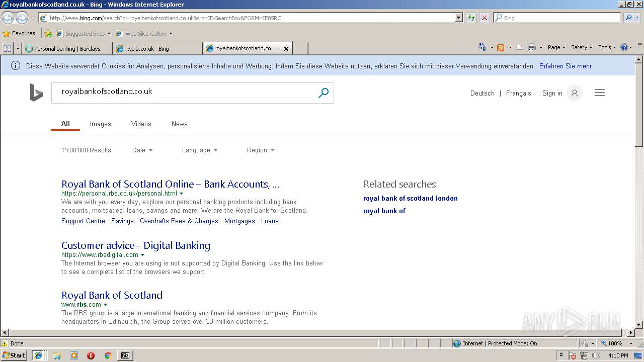Click the volume speaker tray icon
Screen dimensions: 644x362
(x=596, y=355)
